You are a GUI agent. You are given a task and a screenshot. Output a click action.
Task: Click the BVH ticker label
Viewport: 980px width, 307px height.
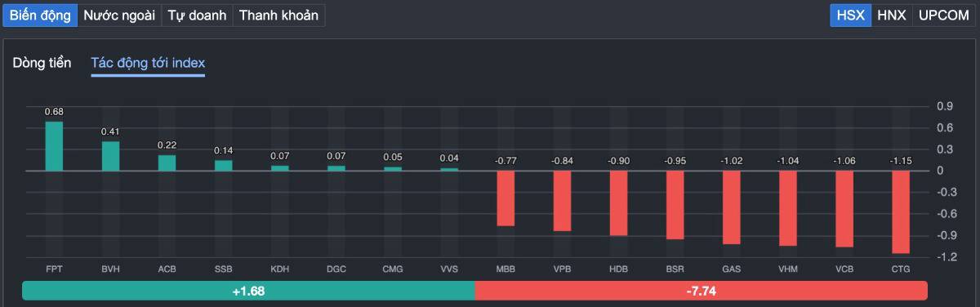click(x=110, y=269)
